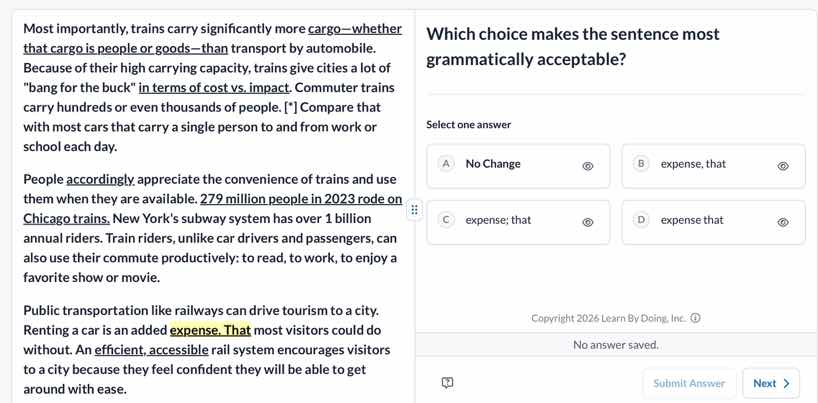Click the Next chevron arrow
The height and width of the screenshot is (403, 818).
[x=787, y=383]
